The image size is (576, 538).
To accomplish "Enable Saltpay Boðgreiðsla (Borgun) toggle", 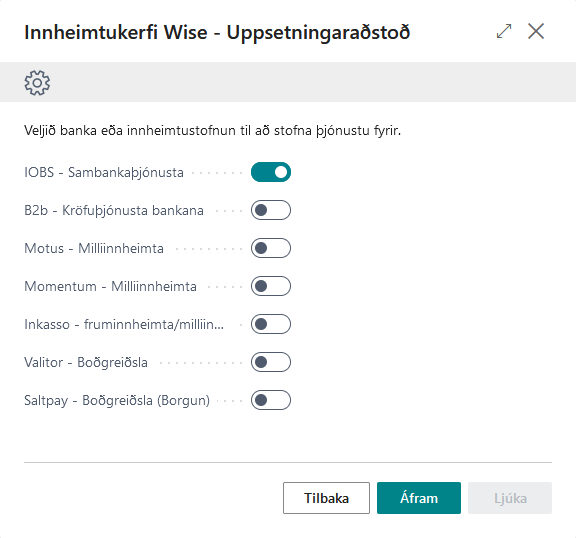I will 271,400.
